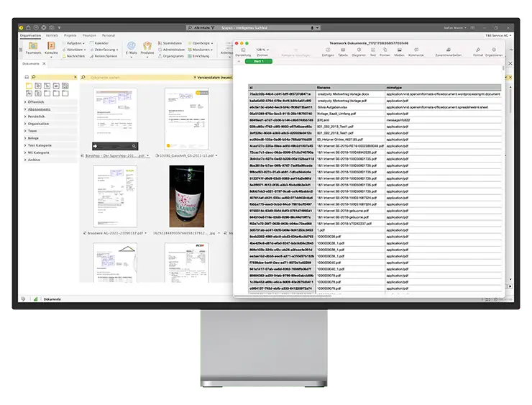Open the 13090_Gutschrift thumbnail
This screenshot has width=532, height=405.
pyautogui.click(x=187, y=119)
